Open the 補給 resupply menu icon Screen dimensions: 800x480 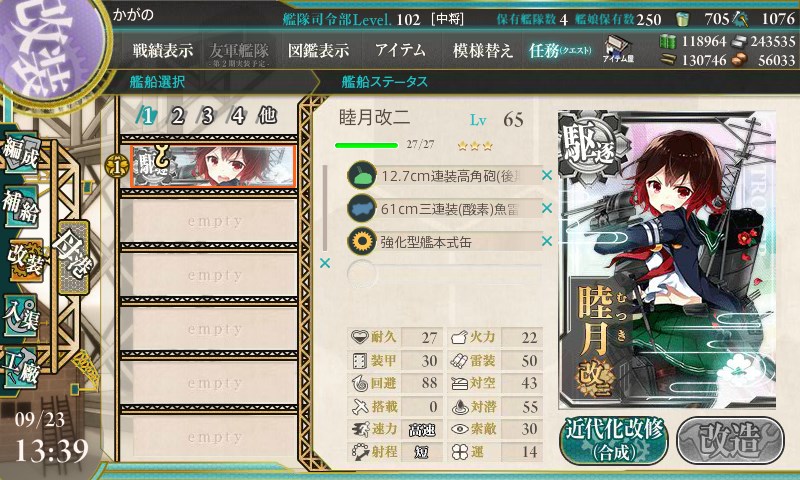[x=21, y=206]
